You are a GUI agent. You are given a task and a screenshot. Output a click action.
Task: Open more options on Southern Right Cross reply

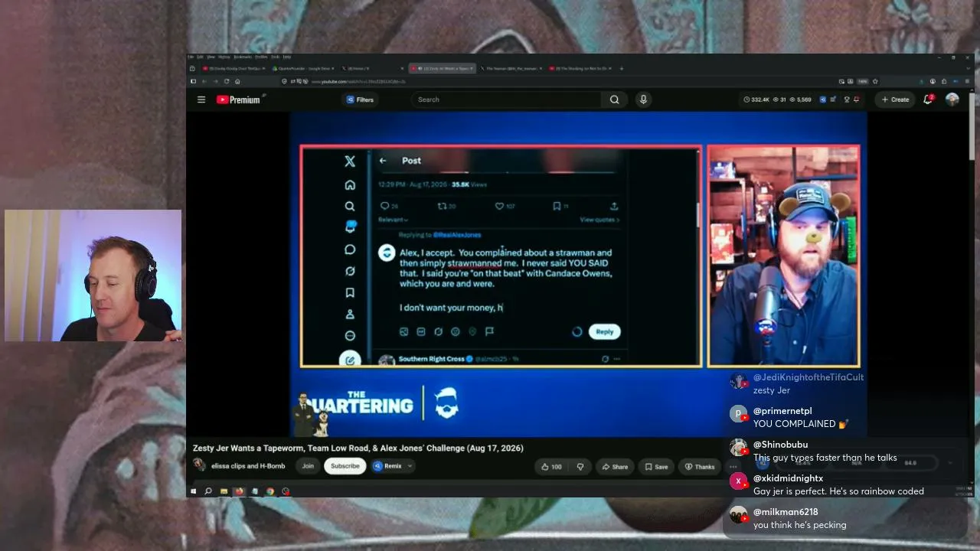coord(616,358)
